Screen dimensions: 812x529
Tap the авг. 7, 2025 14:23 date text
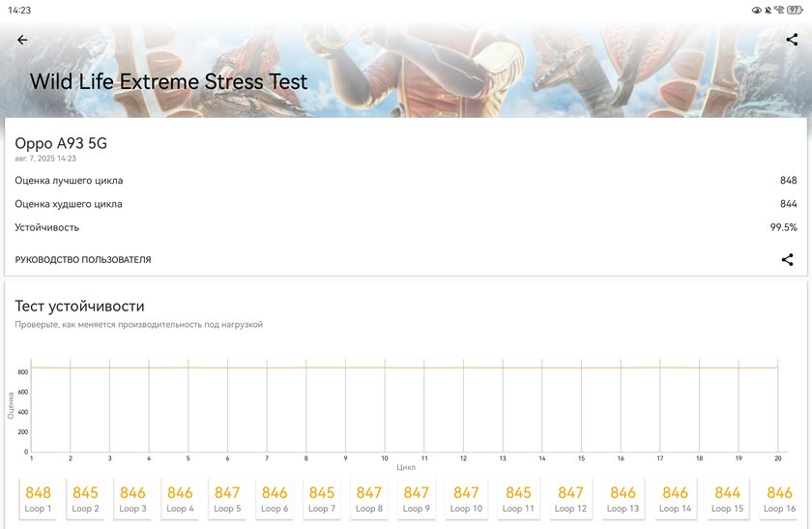pyautogui.click(x=45, y=159)
